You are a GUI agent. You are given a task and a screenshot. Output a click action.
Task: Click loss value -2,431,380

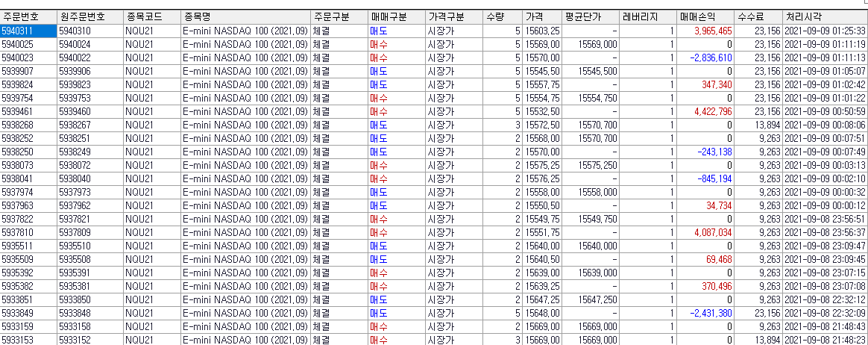(x=705, y=313)
